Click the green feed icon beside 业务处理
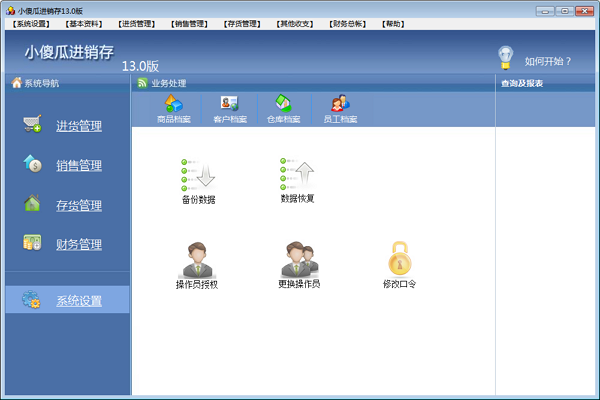600x400 pixels. [x=142, y=83]
